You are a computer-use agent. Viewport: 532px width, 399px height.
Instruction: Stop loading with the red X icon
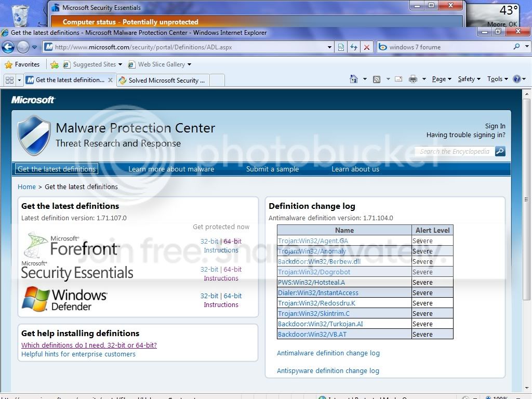367,47
